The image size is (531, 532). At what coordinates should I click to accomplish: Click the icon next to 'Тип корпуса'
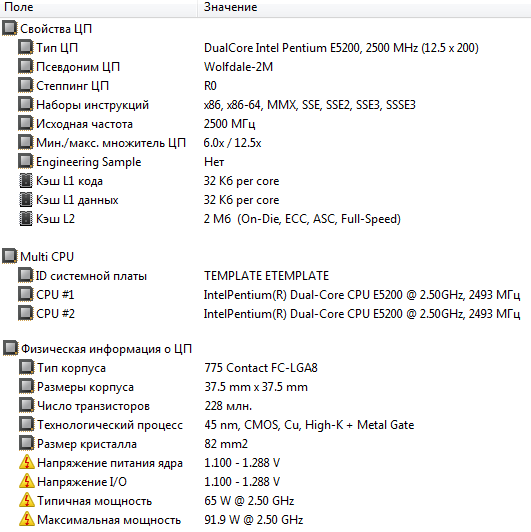(26, 367)
